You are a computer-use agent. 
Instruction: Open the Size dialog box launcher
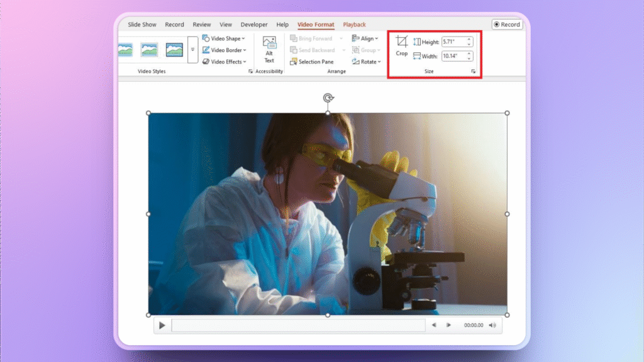(474, 70)
